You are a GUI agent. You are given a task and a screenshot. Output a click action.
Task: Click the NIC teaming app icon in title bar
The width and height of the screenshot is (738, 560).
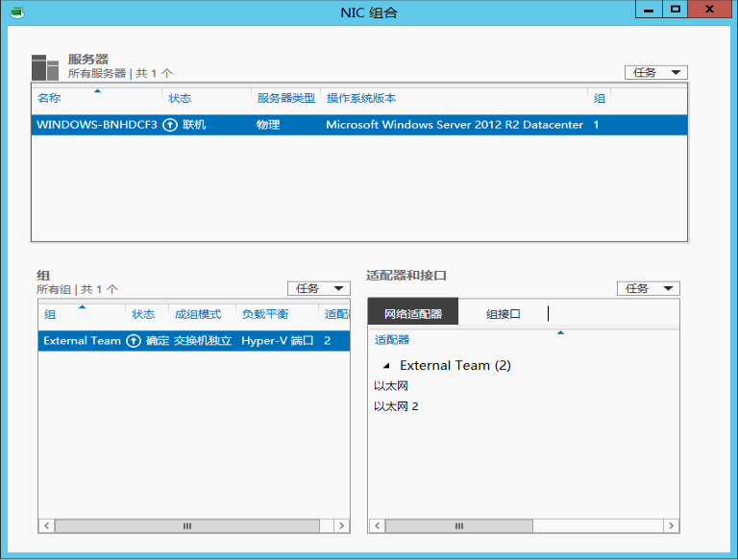pos(17,12)
